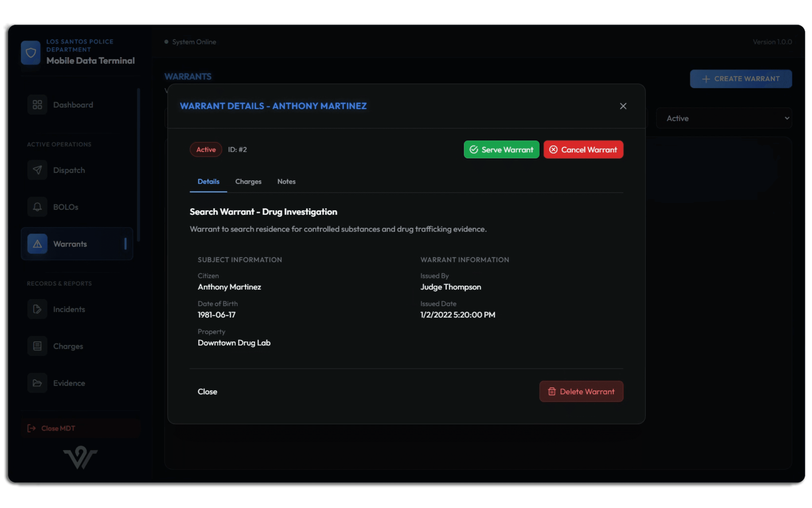Click issued date 1/2/2022 5:20:00 PM
This screenshot has width=812, height=508.
(458, 315)
